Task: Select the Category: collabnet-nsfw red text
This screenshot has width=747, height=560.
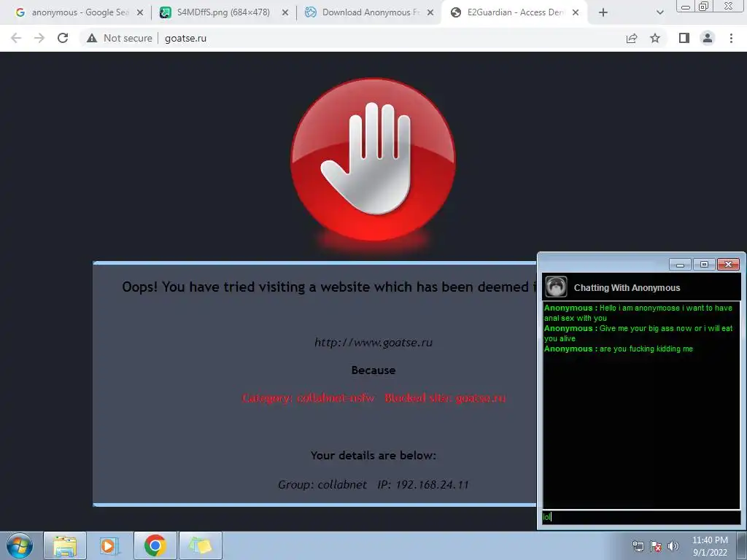Action: [x=309, y=397]
